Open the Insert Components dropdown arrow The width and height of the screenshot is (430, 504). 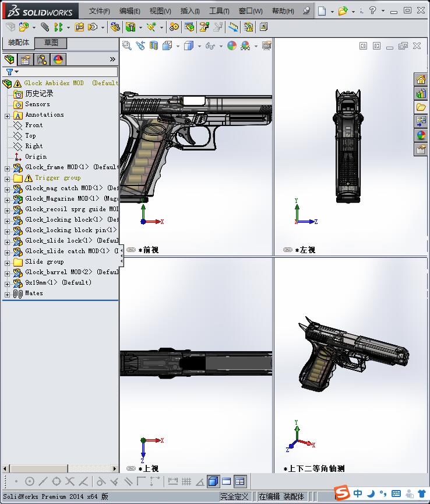pyautogui.click(x=34, y=27)
